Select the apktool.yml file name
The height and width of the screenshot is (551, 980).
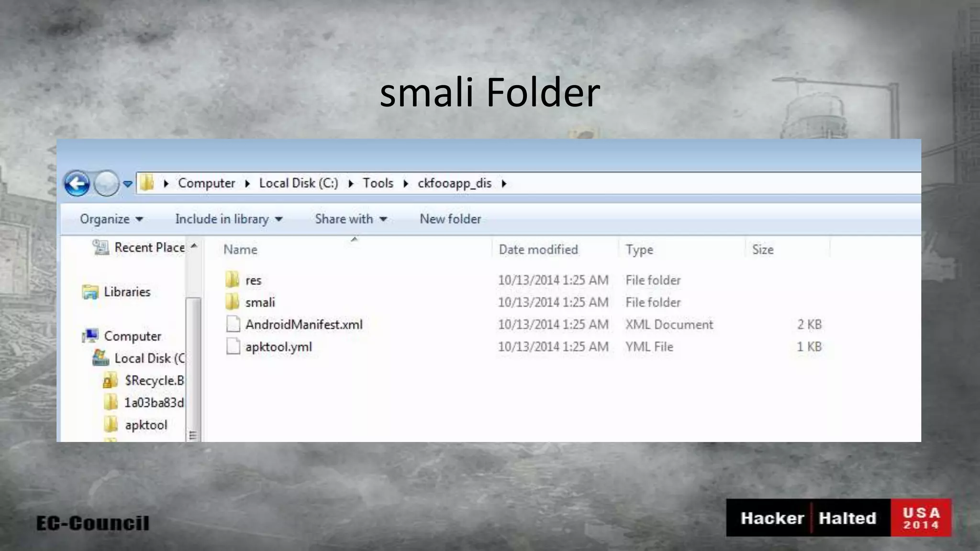[278, 347]
